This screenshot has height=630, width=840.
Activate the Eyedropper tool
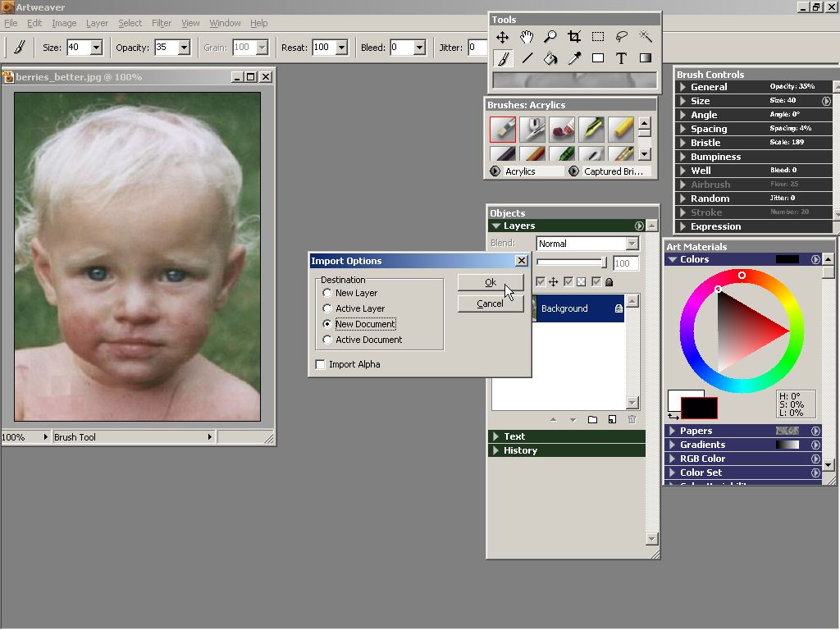(574, 58)
